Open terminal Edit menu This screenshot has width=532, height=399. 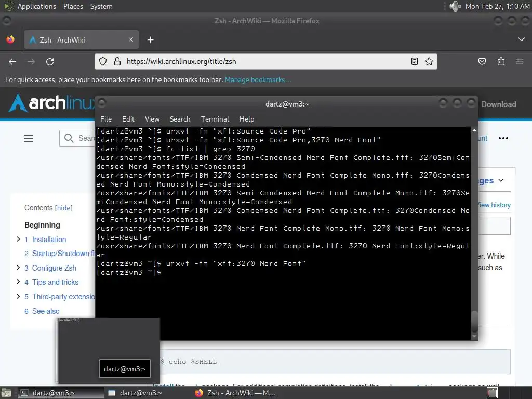tap(128, 119)
